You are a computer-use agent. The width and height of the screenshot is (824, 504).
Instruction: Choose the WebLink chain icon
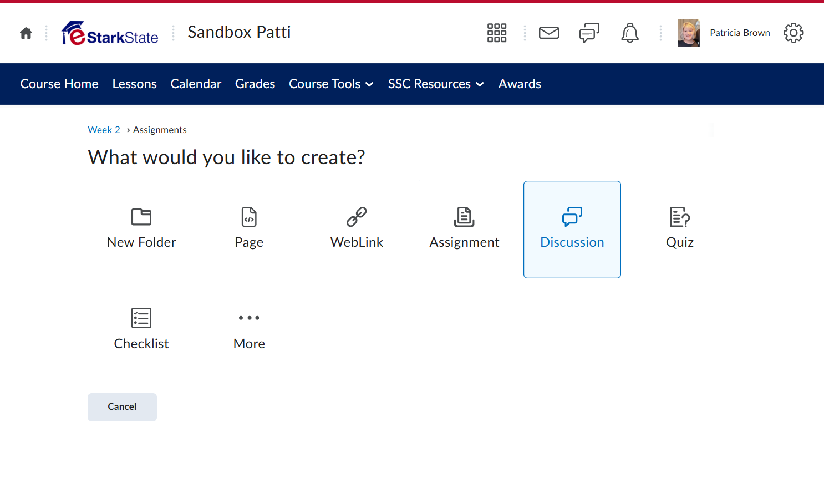coord(357,217)
